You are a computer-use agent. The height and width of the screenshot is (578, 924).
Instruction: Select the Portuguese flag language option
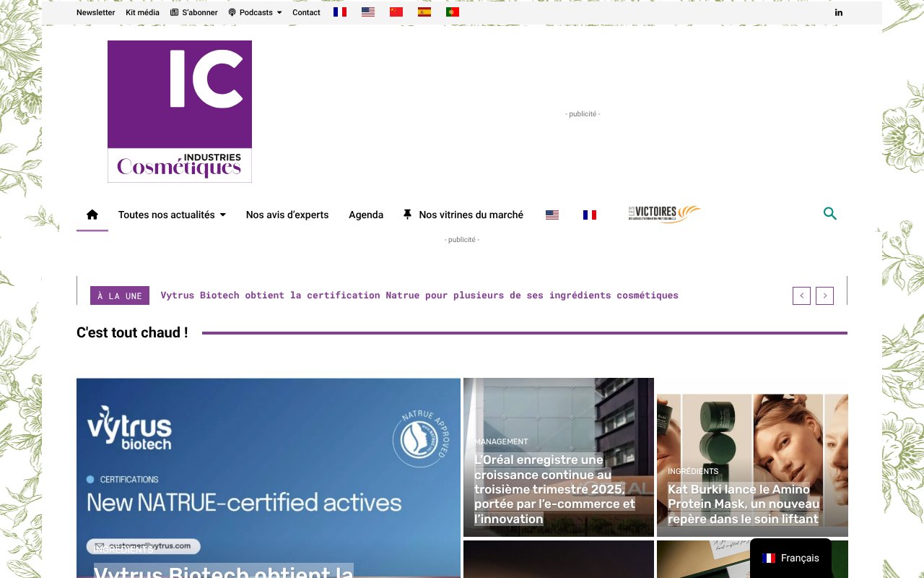click(x=453, y=12)
